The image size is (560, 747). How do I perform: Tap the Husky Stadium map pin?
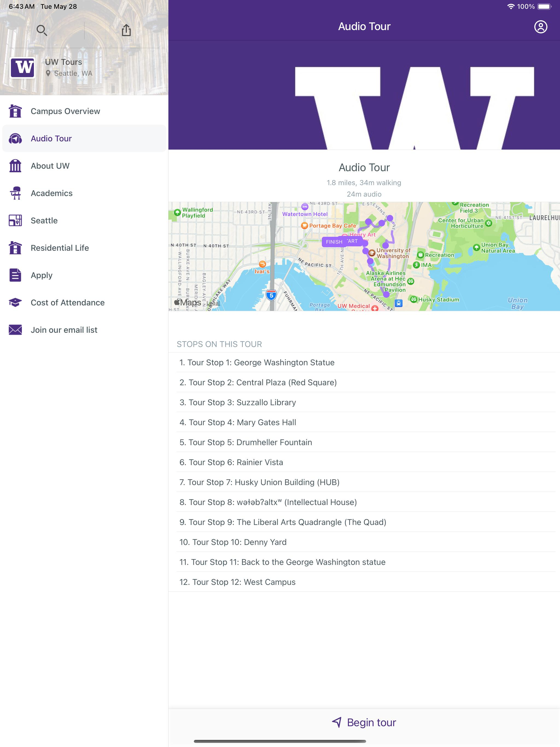(x=413, y=299)
